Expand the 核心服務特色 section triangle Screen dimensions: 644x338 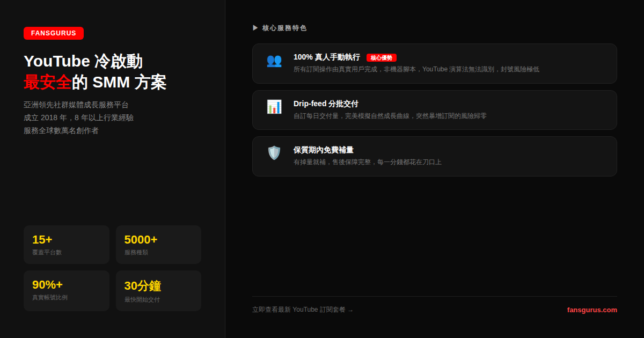pos(254,27)
